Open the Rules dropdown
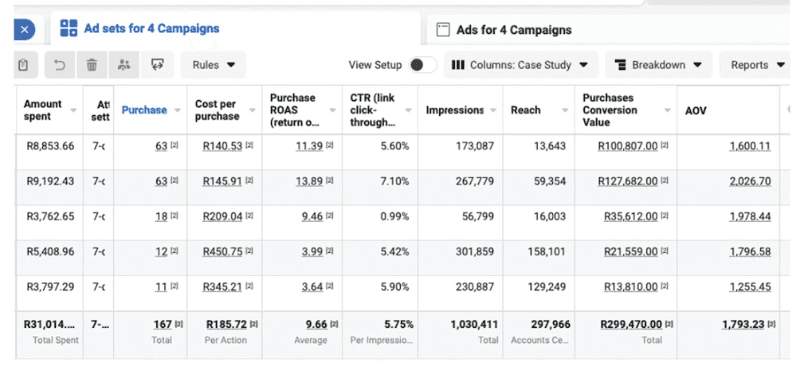This screenshot has width=796, height=373. (x=214, y=65)
